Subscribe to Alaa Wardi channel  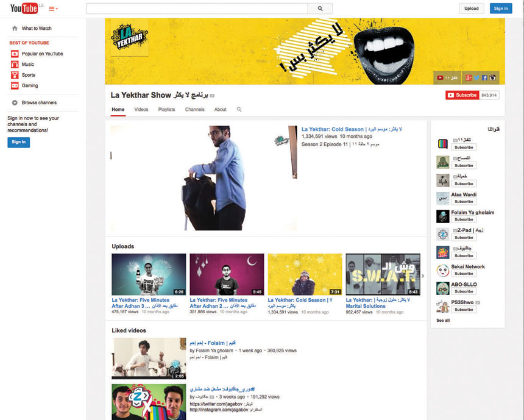pyautogui.click(x=463, y=202)
